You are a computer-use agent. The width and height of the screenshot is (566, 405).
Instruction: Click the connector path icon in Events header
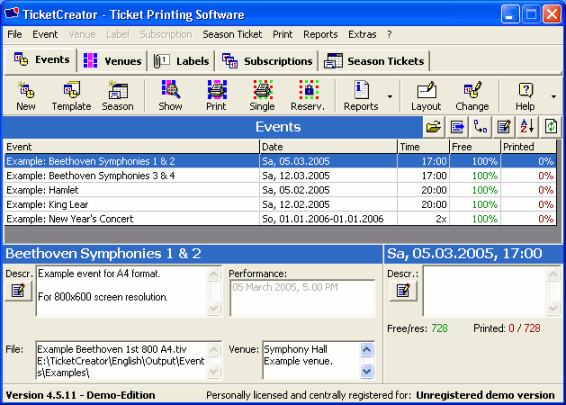pos(480,127)
